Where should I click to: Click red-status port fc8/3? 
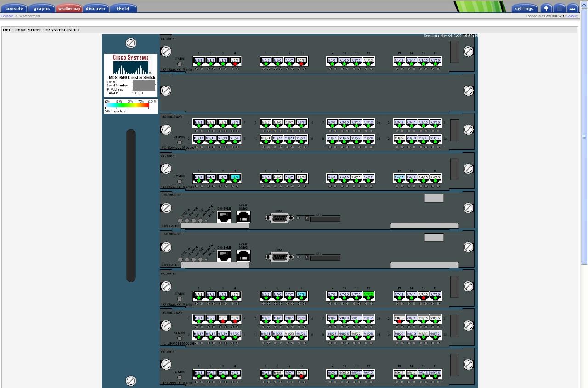point(223,319)
